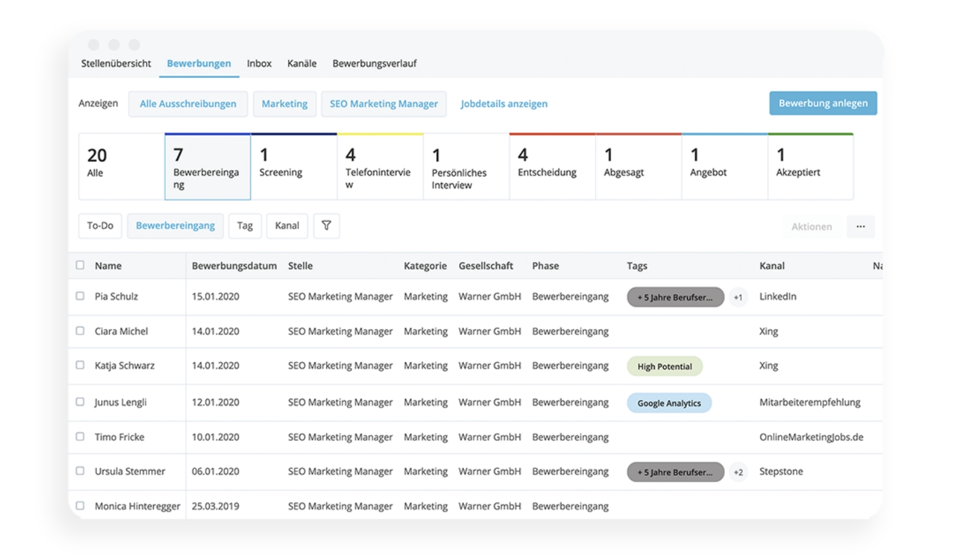Image resolution: width=967 pixels, height=560 pixels.
Task: Click the Google Analytics tag
Action: (x=669, y=403)
